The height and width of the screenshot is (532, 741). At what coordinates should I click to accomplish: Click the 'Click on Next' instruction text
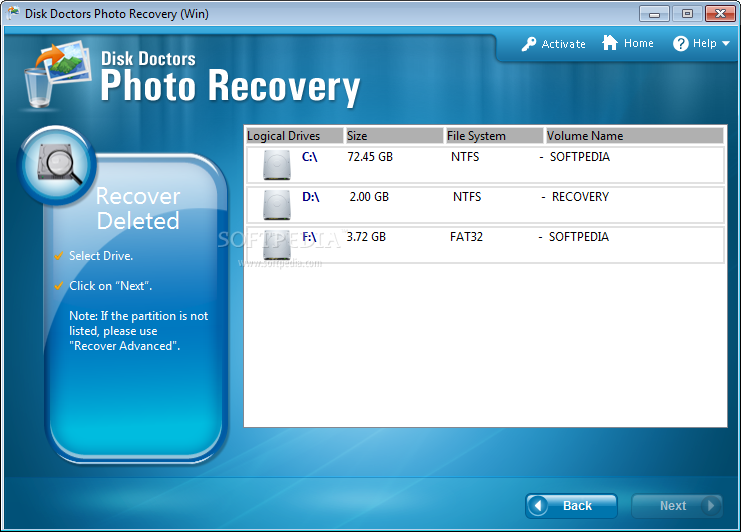point(111,286)
